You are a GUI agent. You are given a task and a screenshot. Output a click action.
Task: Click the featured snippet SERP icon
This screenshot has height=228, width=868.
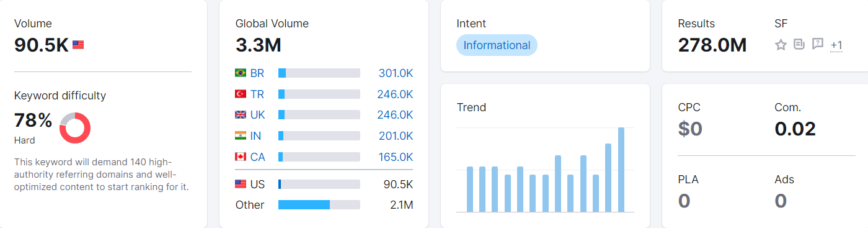point(799,44)
